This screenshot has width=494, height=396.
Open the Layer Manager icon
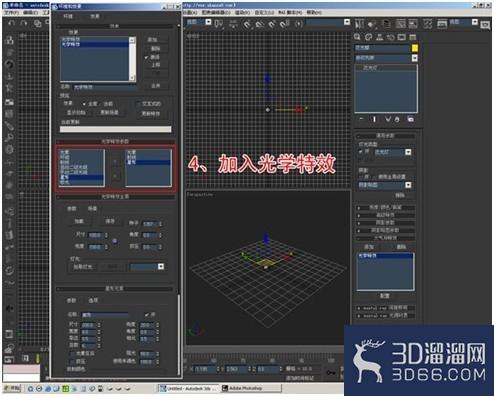click(386, 24)
